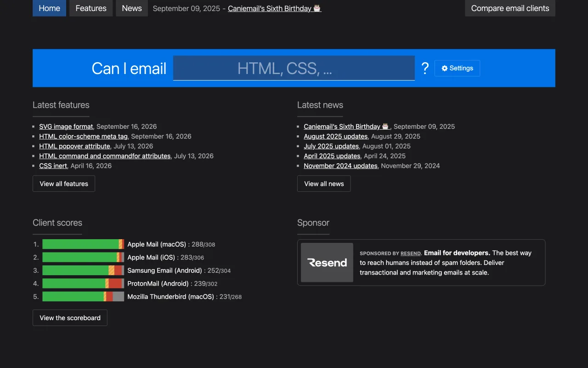
Task: Open the header Caniemail's Sixth Birthday link
Action: (x=275, y=8)
